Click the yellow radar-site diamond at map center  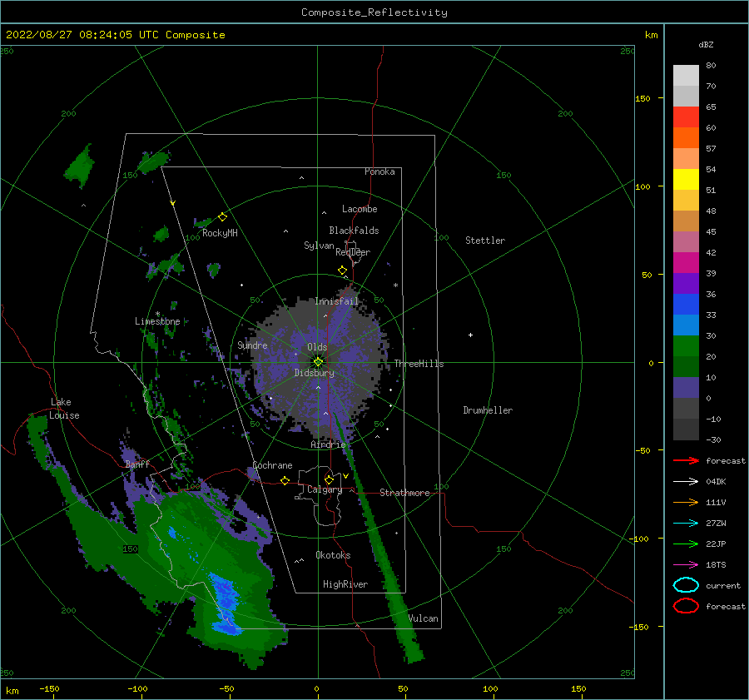pos(318,362)
